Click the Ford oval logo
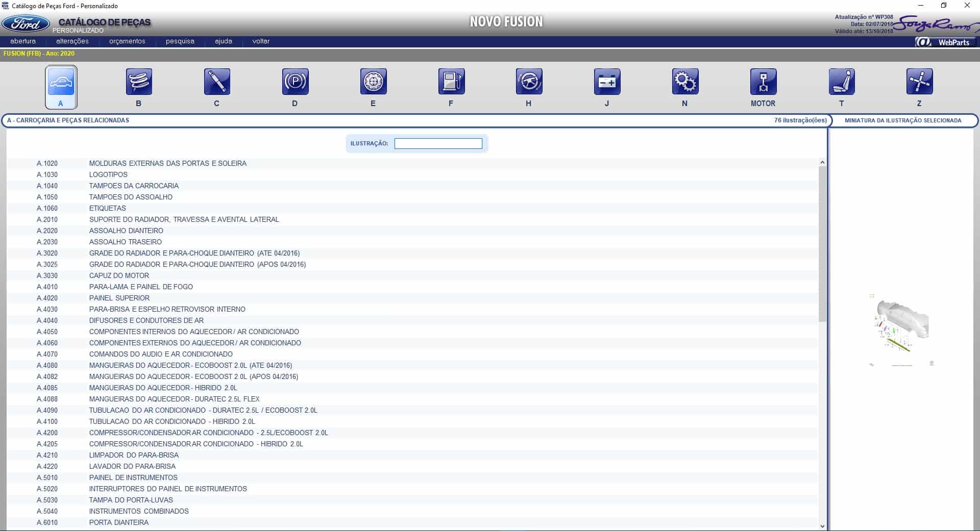The width and height of the screenshot is (980, 531). point(26,23)
